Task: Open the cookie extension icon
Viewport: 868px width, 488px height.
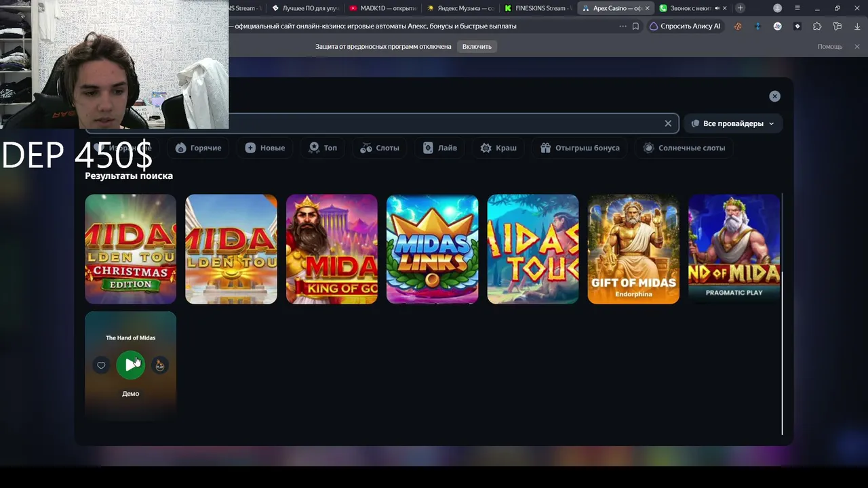Action: click(738, 26)
